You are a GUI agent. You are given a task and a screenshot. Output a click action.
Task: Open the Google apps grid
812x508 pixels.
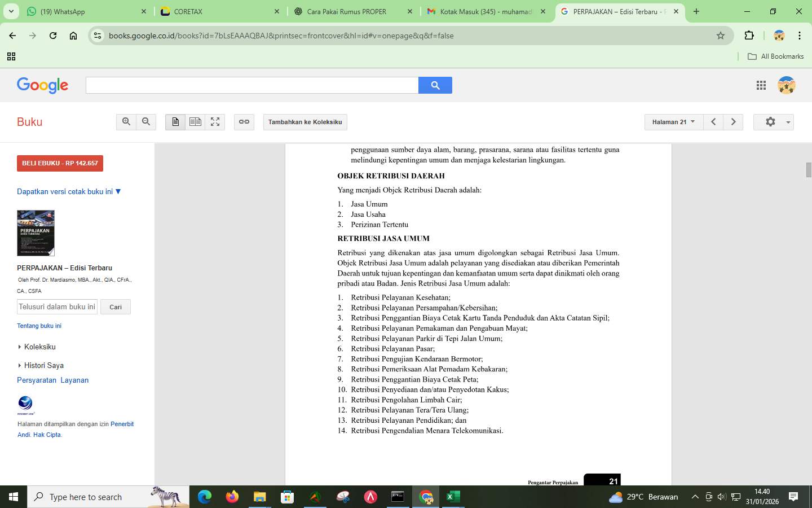point(761,85)
